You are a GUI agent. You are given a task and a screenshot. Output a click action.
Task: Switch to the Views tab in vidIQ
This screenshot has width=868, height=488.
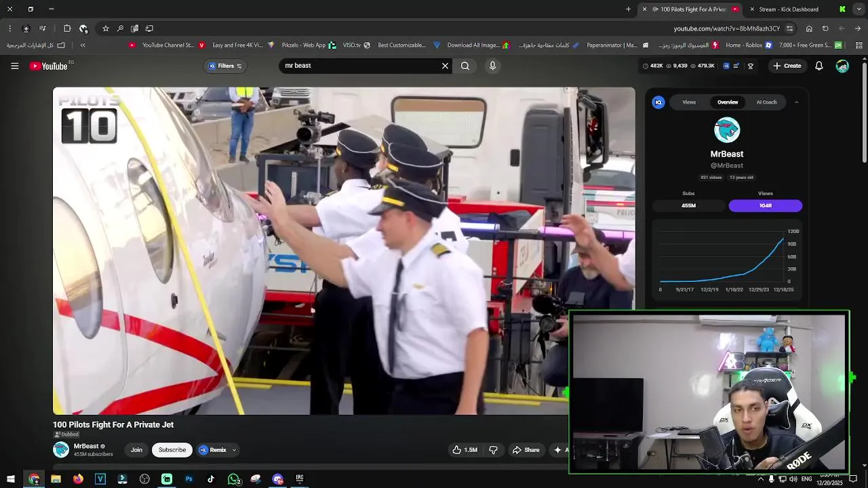tap(689, 102)
